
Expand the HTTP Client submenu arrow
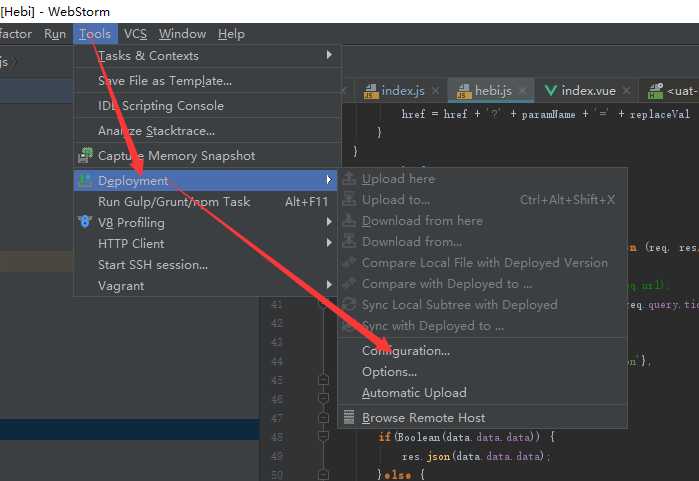tap(329, 243)
